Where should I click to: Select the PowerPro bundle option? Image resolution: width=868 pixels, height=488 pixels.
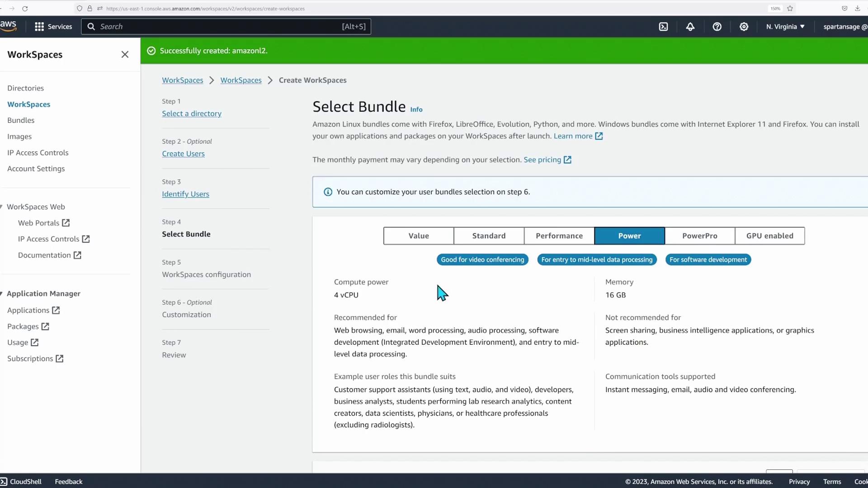[699, 236]
